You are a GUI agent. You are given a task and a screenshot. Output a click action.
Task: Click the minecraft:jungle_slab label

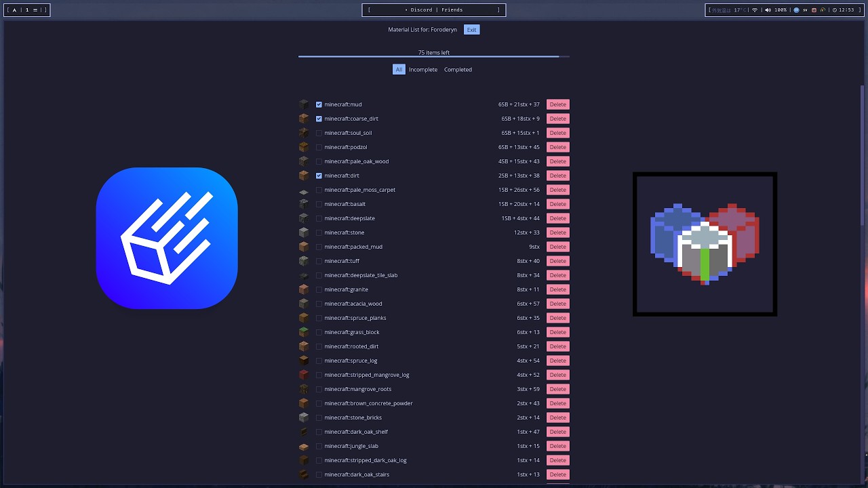tap(351, 446)
